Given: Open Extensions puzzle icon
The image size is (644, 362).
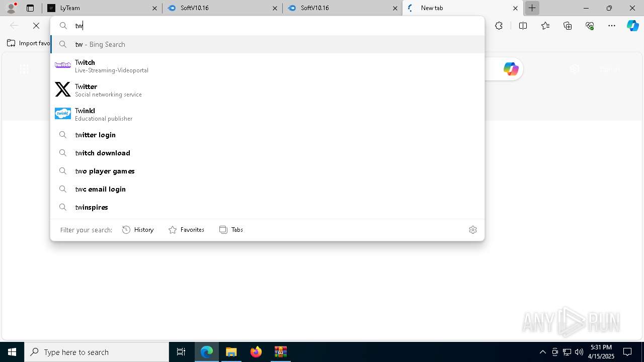Looking at the screenshot, I should (499, 26).
